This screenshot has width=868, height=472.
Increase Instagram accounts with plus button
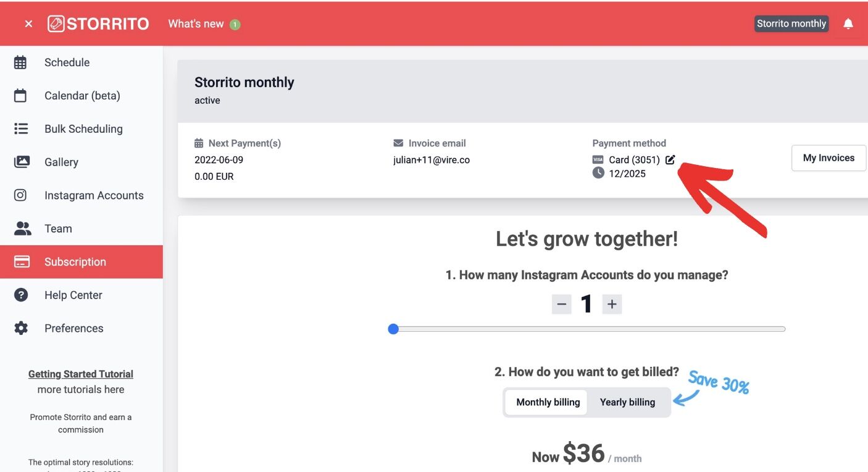coord(612,304)
